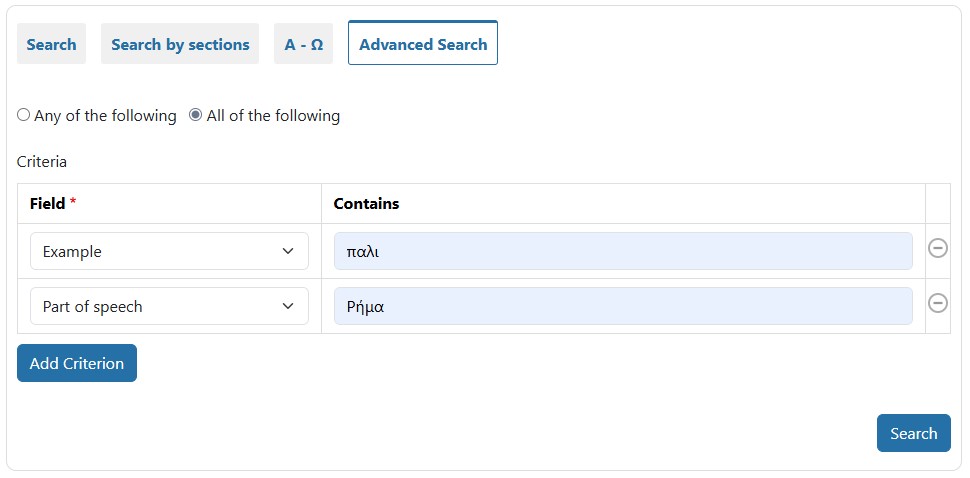Select the 'All of the following' option
Image resolution: width=970 pixels, height=478 pixels.
[196, 115]
